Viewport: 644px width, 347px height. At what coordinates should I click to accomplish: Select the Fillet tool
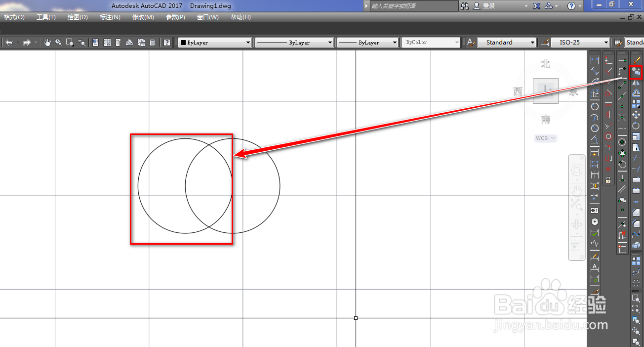tap(636, 223)
